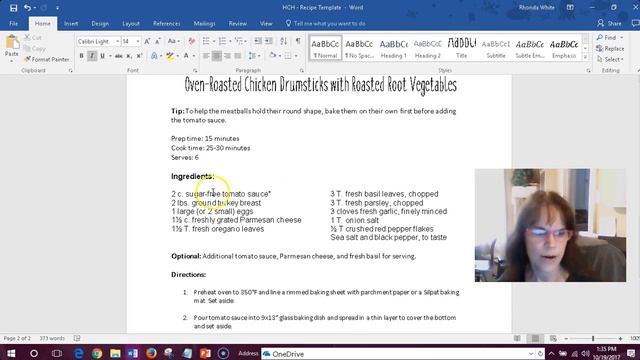
Task: Decrease font size with shrink font icon
Action: (158, 41)
